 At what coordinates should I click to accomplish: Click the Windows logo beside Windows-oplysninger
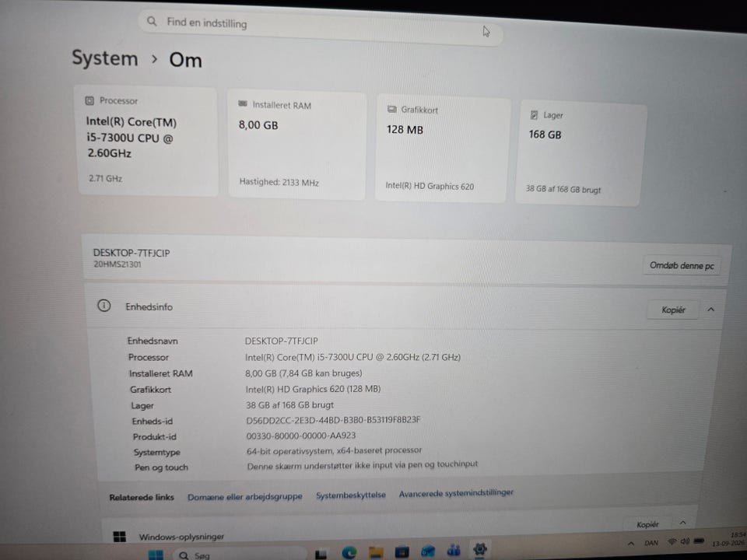[120, 537]
